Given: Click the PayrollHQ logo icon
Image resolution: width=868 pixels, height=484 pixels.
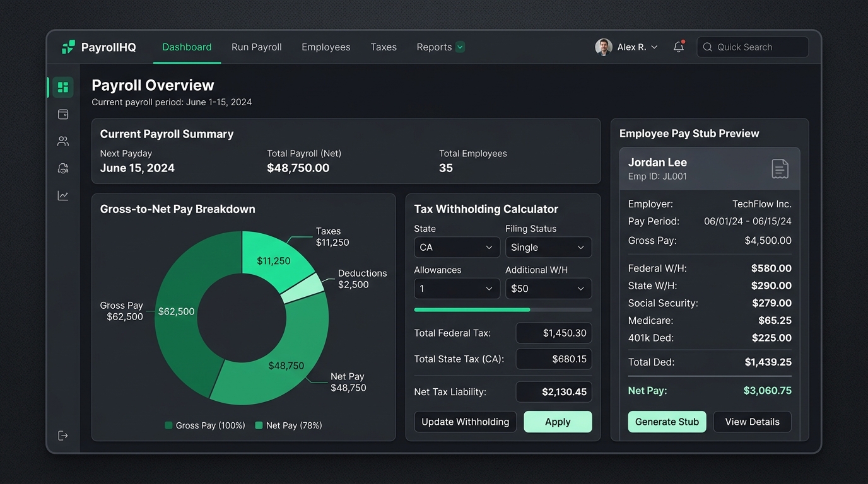Looking at the screenshot, I should pyautogui.click(x=68, y=47).
